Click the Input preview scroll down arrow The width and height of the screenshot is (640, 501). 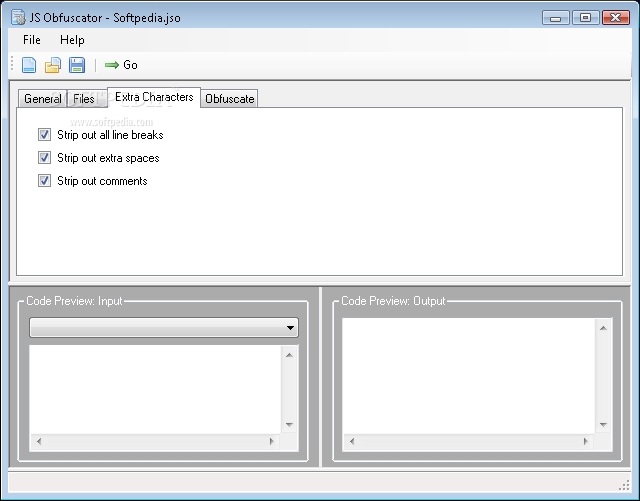point(289,425)
